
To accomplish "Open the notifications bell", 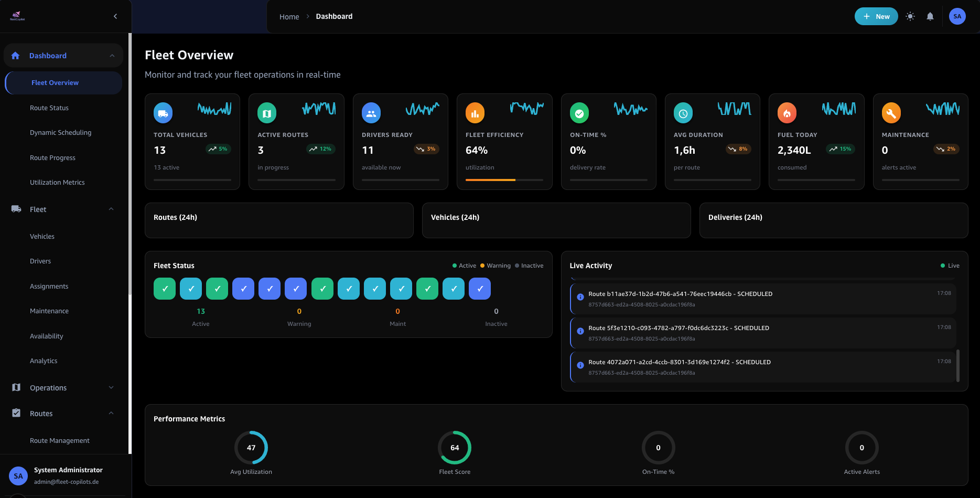I will [x=930, y=16].
